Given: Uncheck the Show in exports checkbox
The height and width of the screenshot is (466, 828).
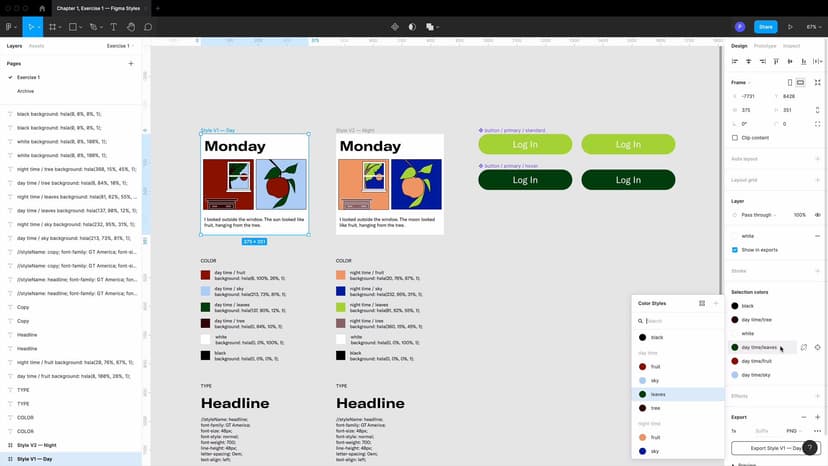Looking at the screenshot, I should (736, 250).
